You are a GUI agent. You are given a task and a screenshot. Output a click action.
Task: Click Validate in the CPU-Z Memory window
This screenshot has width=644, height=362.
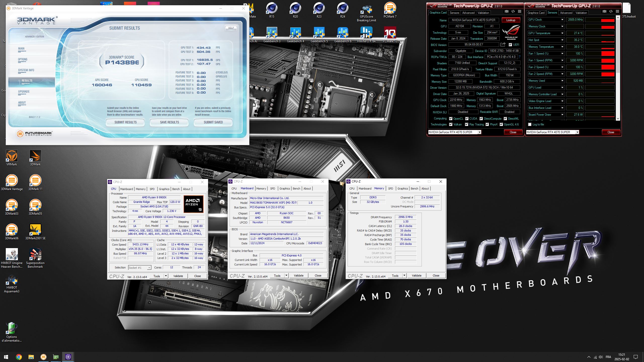pos(417,276)
